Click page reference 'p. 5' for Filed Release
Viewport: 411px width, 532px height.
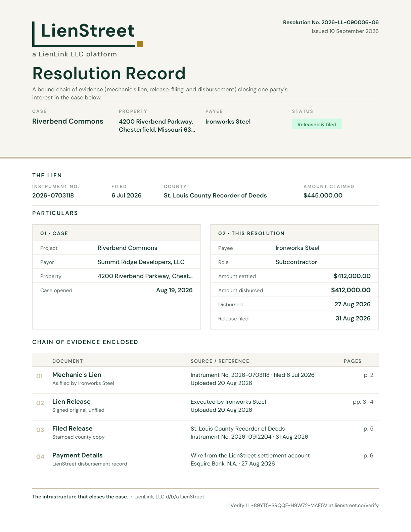click(369, 429)
